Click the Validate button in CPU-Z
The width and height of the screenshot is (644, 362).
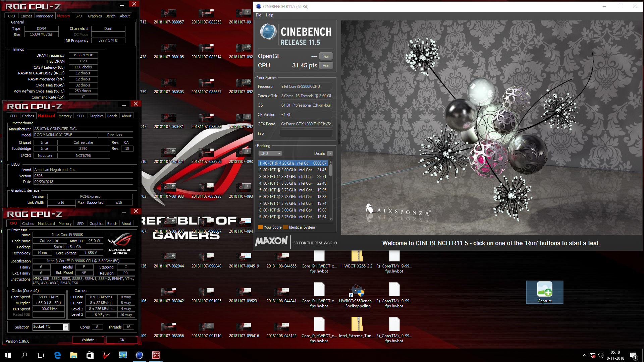pyautogui.click(x=88, y=340)
